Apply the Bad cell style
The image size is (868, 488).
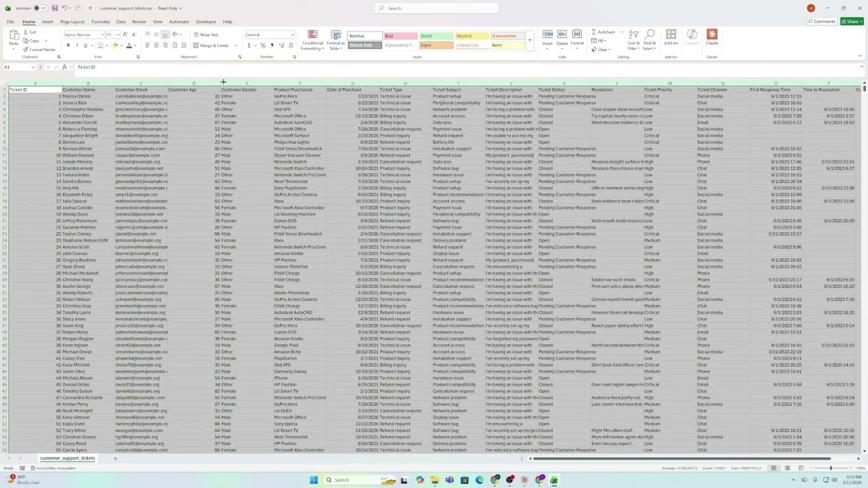(x=400, y=36)
